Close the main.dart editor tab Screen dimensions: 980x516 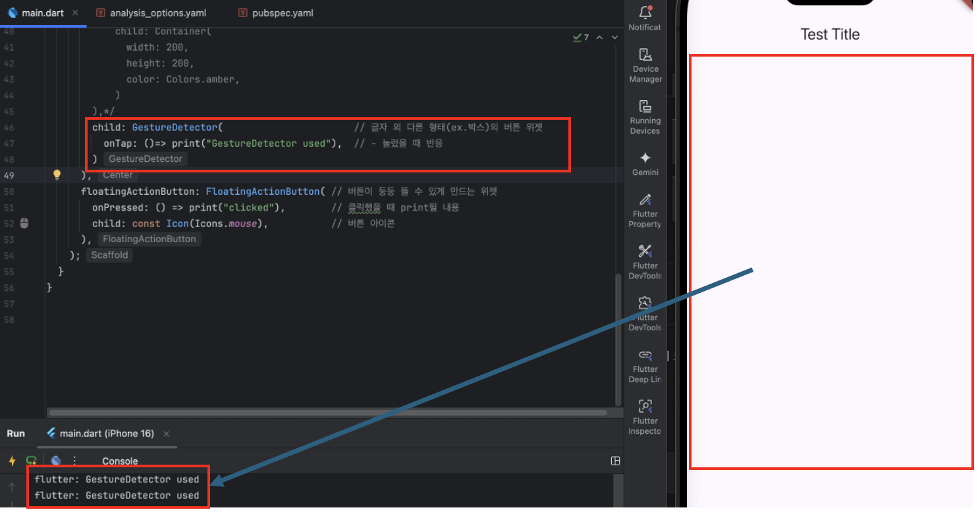(75, 13)
